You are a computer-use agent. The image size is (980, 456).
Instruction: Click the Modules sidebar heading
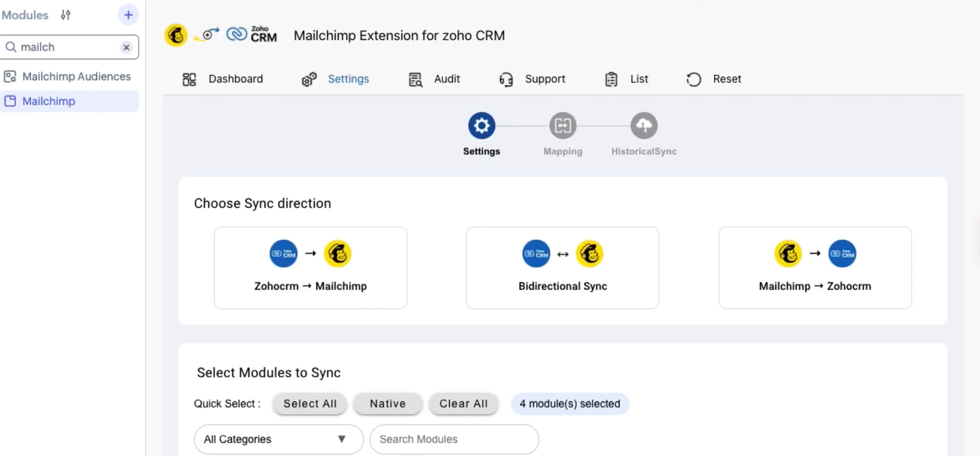point(25,15)
